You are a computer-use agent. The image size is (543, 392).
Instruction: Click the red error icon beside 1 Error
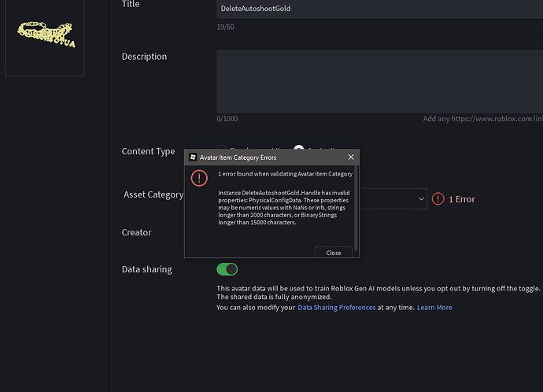coord(438,199)
